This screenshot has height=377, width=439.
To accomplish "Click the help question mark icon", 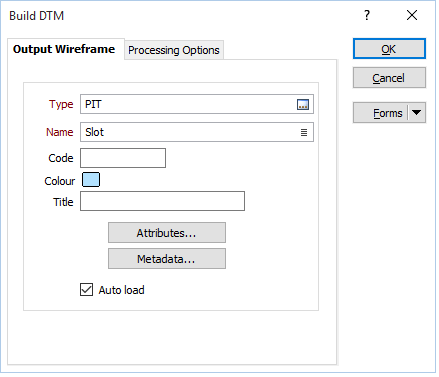I will [x=367, y=15].
